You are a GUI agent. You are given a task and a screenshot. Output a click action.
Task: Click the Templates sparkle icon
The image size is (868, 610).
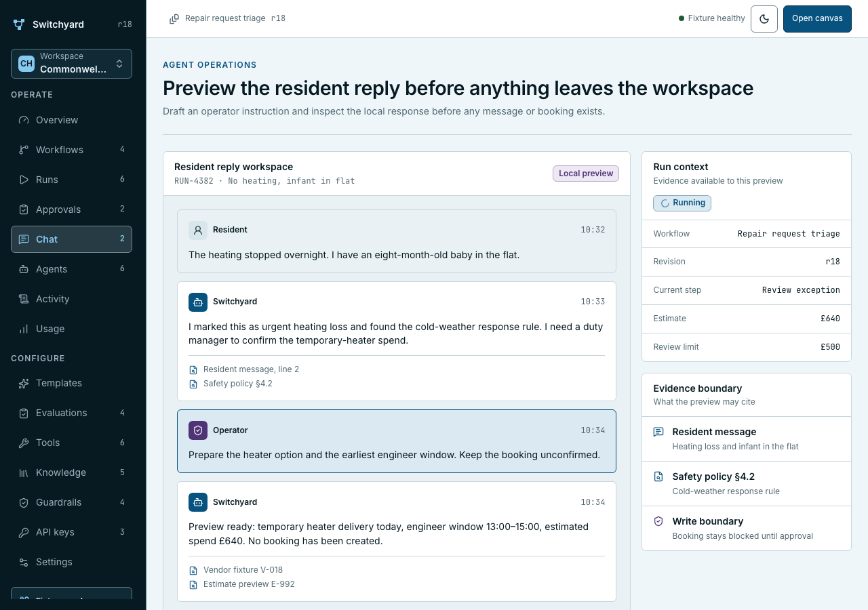(x=24, y=383)
